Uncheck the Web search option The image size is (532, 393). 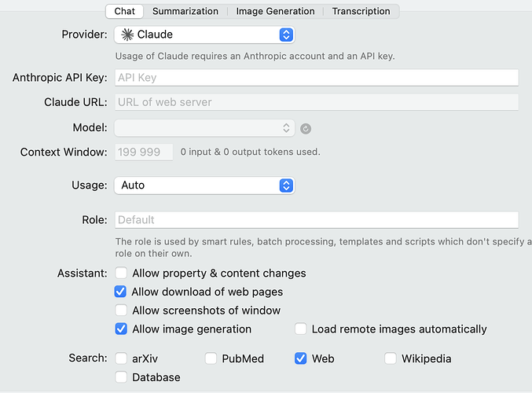pyautogui.click(x=300, y=358)
